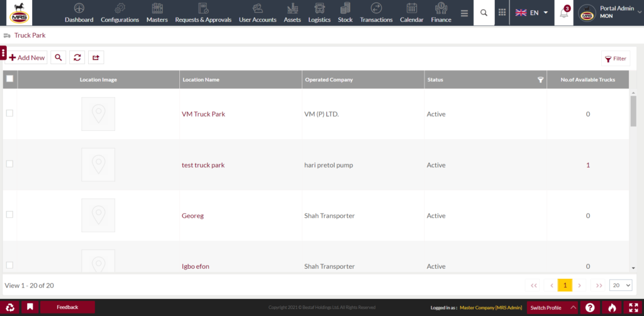Screen dimensions: 644x316
Task: Open the apps grid icon
Action: 502,13
